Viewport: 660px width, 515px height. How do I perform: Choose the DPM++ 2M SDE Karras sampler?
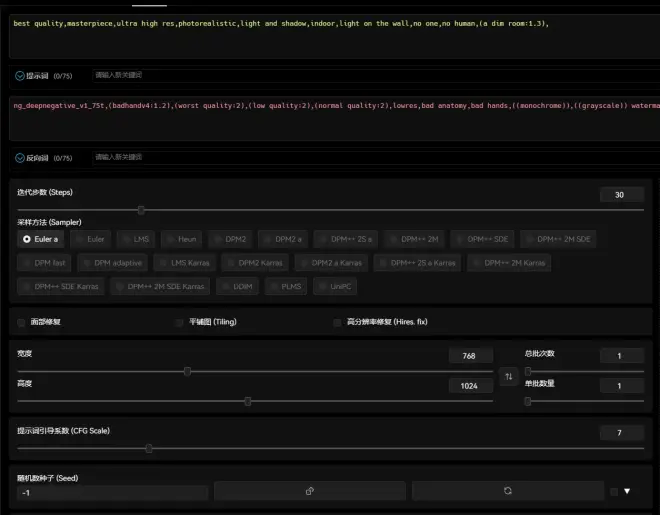pyautogui.click(x=160, y=287)
